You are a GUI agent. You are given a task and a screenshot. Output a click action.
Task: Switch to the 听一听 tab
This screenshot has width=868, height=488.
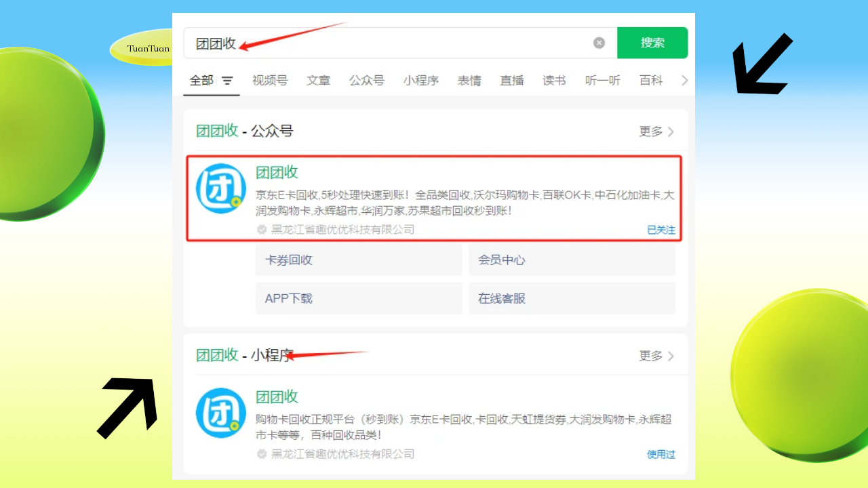click(603, 80)
